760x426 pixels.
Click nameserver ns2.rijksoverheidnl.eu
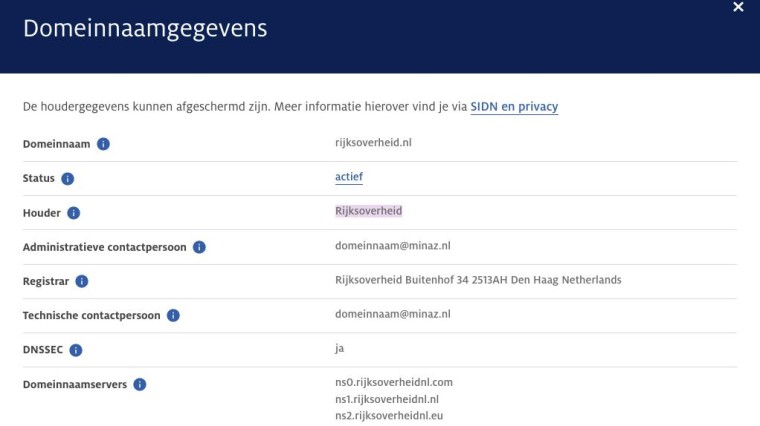389,416
